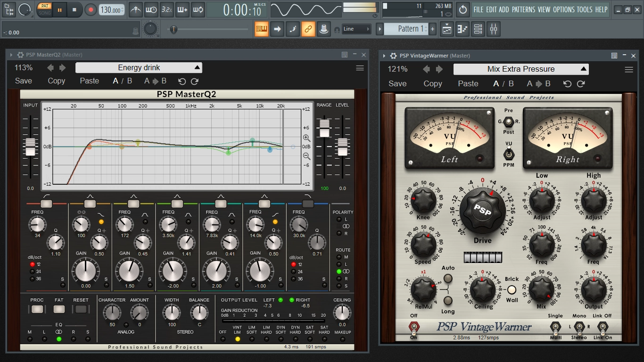Open the channel rack icon

click(478, 29)
